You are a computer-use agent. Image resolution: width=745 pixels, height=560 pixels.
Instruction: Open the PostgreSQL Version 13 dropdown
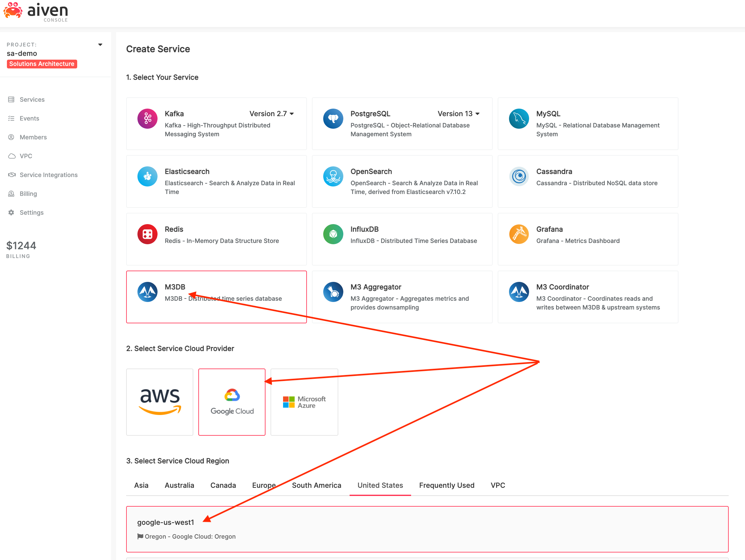458,114
